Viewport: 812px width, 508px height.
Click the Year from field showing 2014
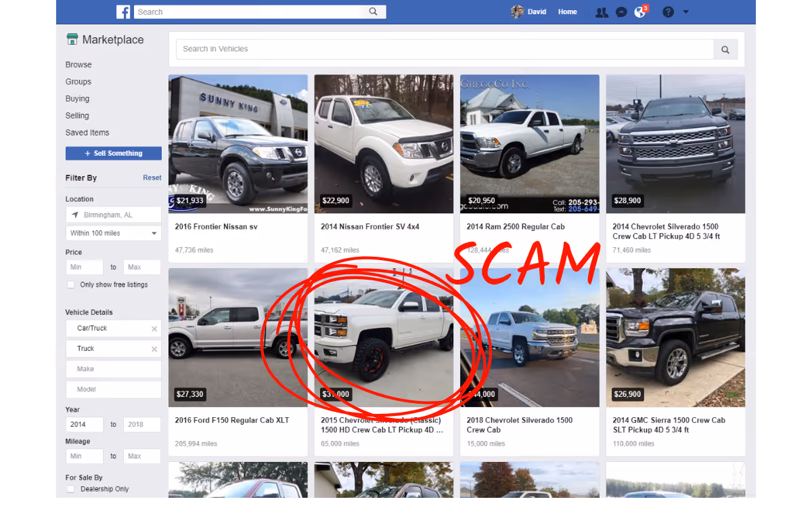click(85, 425)
